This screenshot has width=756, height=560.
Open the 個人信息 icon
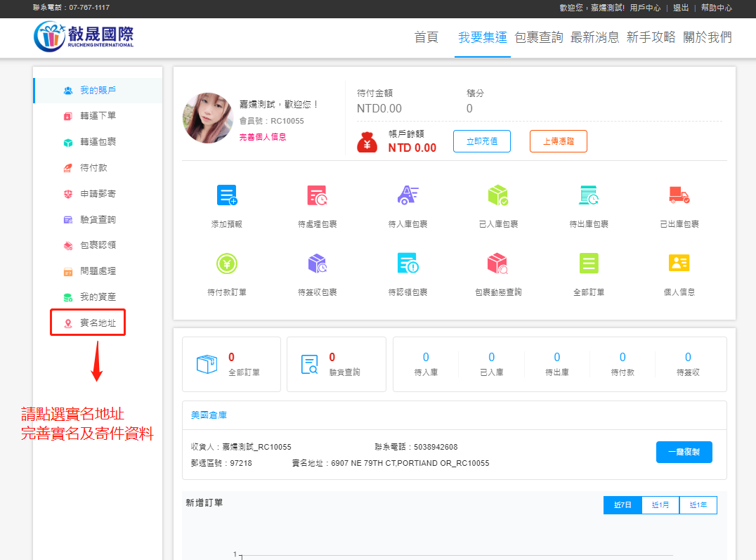tap(679, 263)
